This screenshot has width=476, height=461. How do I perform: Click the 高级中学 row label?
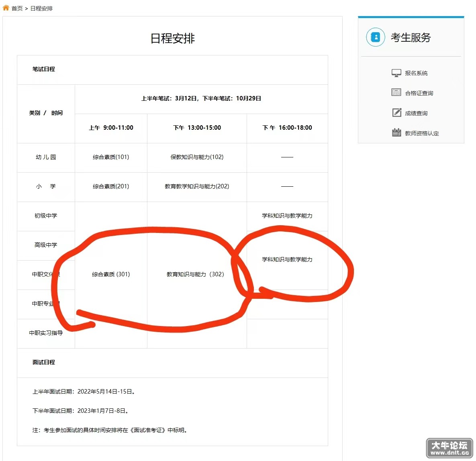(46, 245)
